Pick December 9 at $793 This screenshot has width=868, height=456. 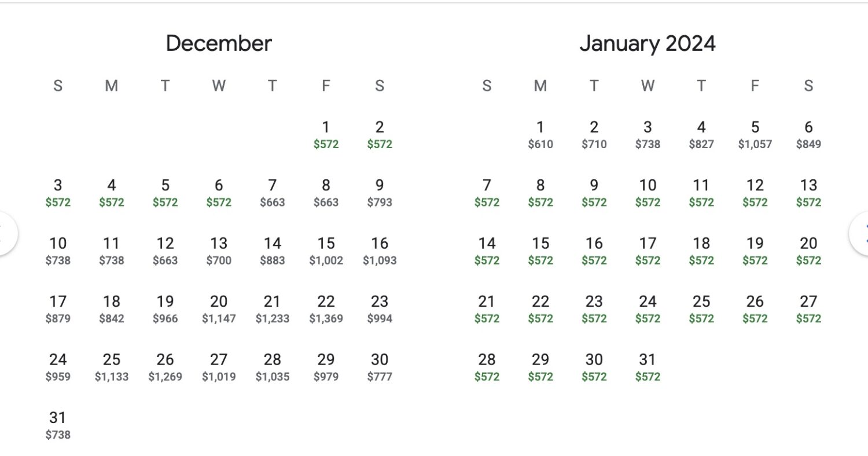380,193
